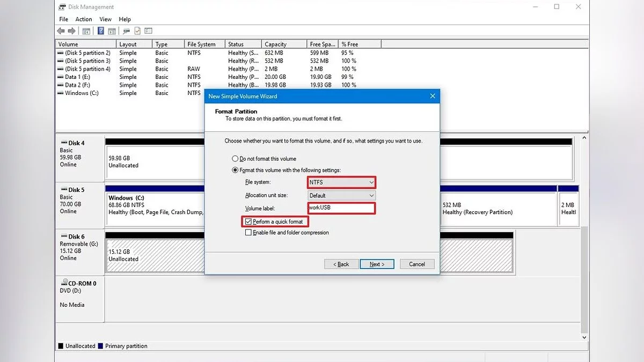The height and width of the screenshot is (362, 644).
Task: Click the Show/Hide Console Tree icon
Action: pyautogui.click(x=86, y=31)
